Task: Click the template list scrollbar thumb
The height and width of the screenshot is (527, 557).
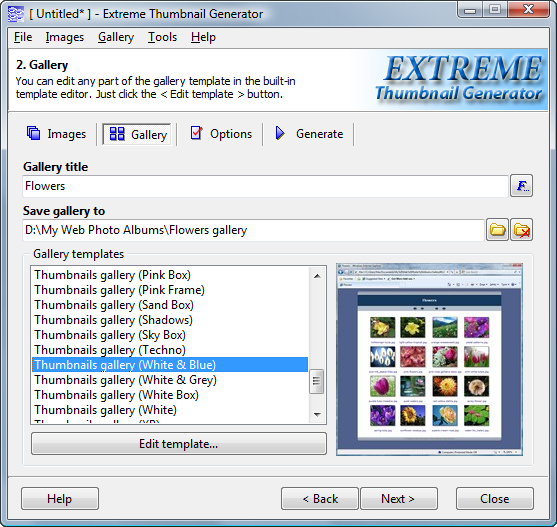Action: point(317,381)
